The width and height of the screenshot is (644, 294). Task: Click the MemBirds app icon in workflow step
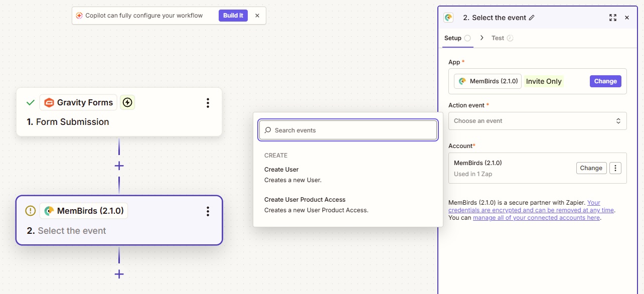[49, 211]
